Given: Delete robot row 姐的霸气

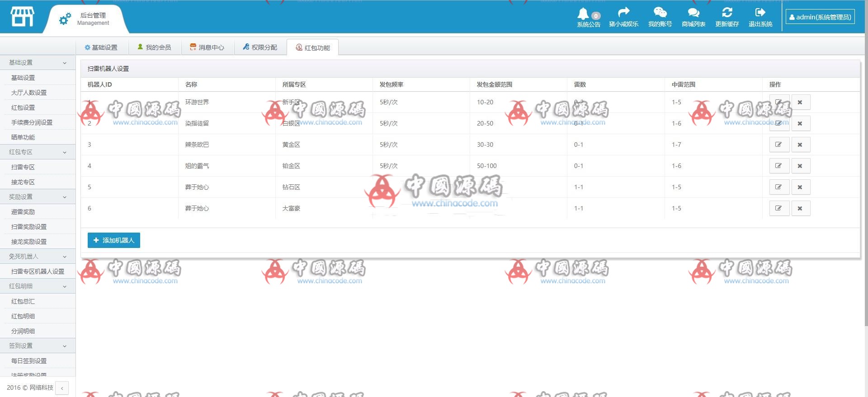Looking at the screenshot, I should [x=800, y=166].
